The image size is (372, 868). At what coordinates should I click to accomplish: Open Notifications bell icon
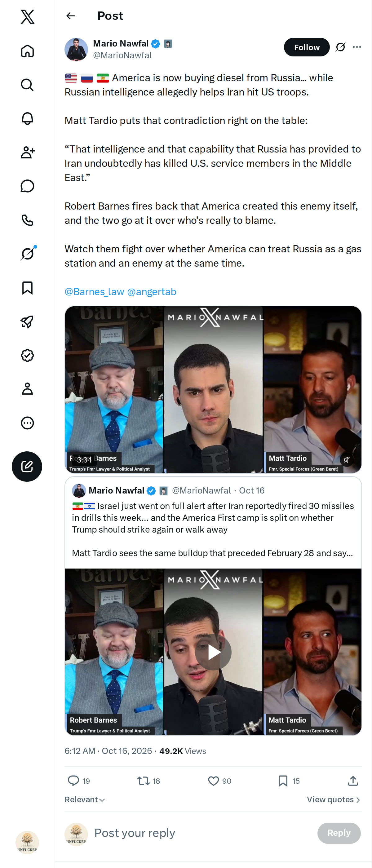(x=27, y=119)
